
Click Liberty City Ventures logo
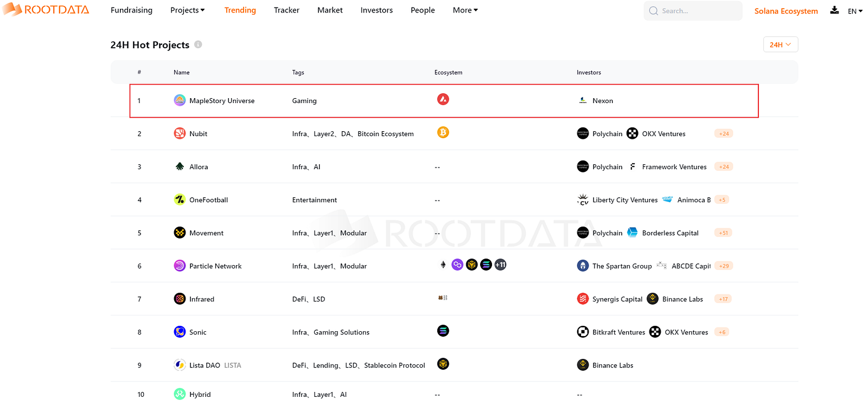tap(583, 200)
